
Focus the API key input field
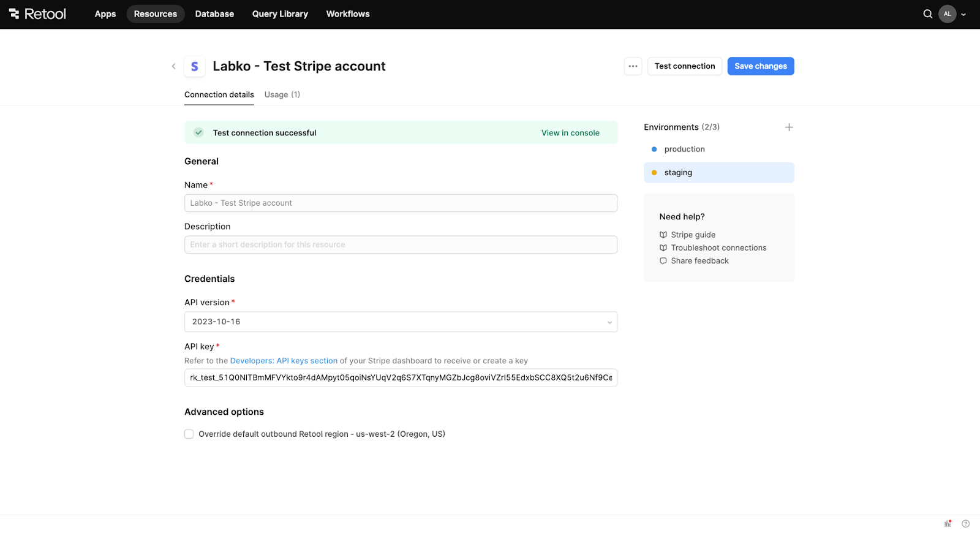pos(401,377)
